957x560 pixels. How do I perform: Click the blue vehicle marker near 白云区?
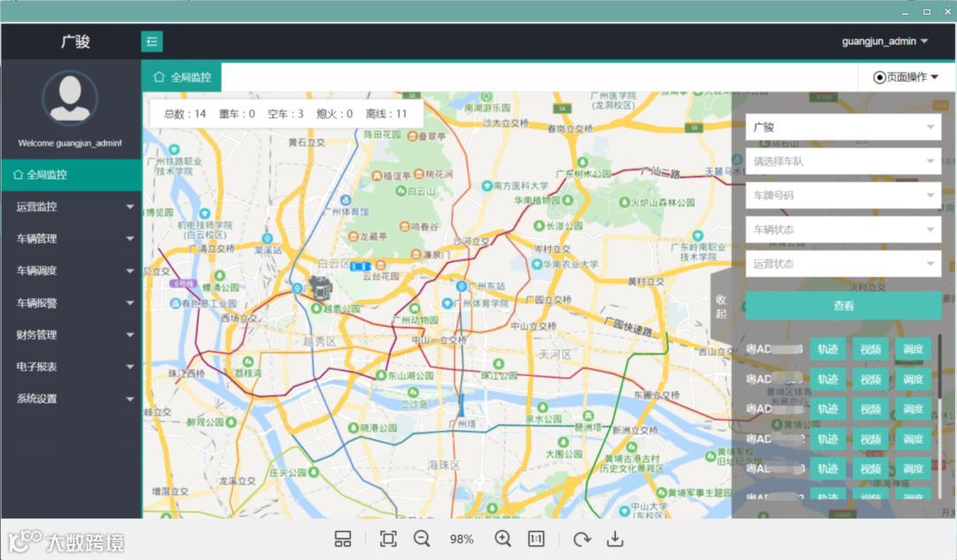361,267
